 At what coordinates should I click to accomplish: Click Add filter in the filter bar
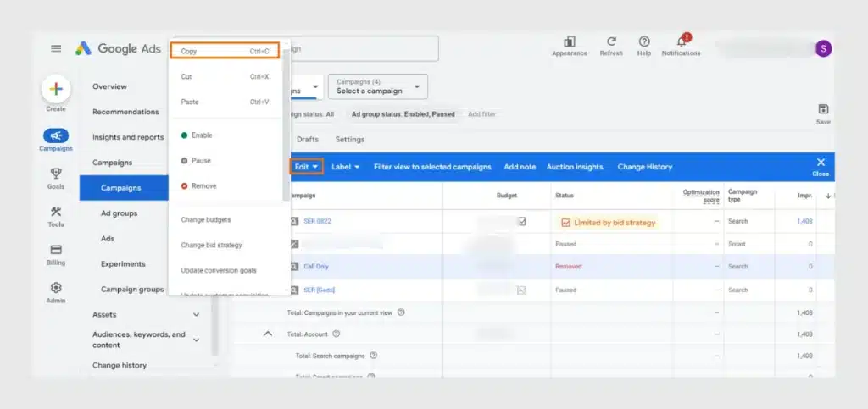[x=481, y=114]
